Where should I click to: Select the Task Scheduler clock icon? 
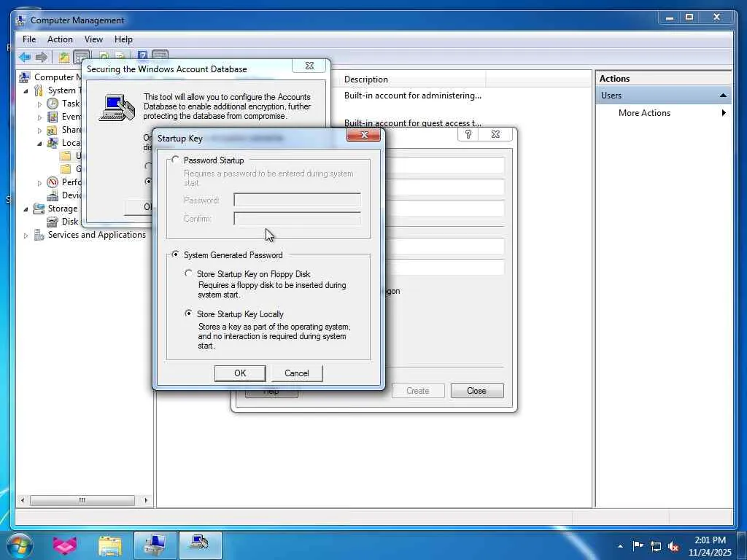coord(53,104)
